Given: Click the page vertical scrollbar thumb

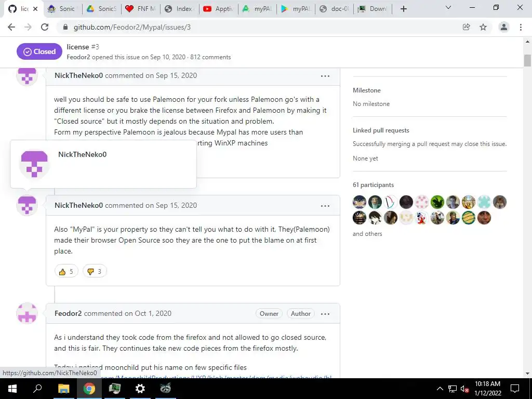Looking at the screenshot, I should (527, 60).
